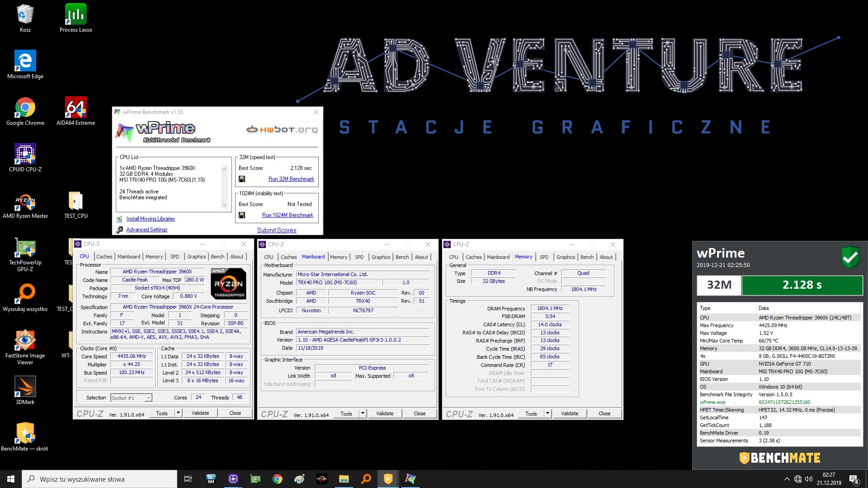The image size is (868, 488).
Task: Click the Windows search input field
Action: (x=99, y=479)
